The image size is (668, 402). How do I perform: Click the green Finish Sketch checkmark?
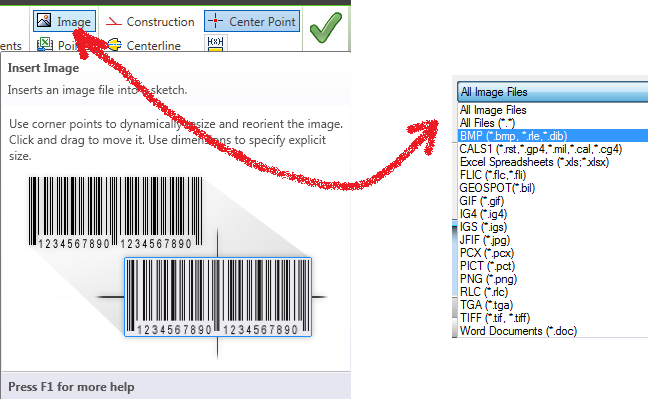tap(326, 28)
